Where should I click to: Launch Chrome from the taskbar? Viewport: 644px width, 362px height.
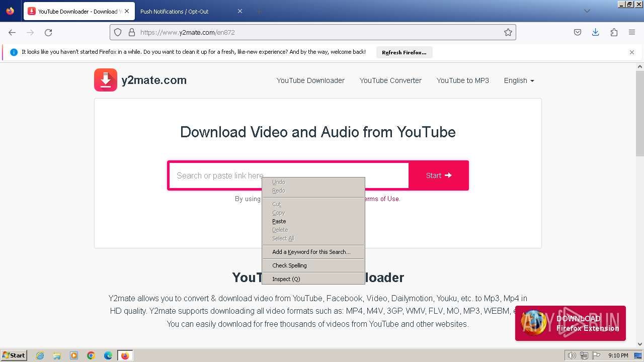tap(91, 355)
